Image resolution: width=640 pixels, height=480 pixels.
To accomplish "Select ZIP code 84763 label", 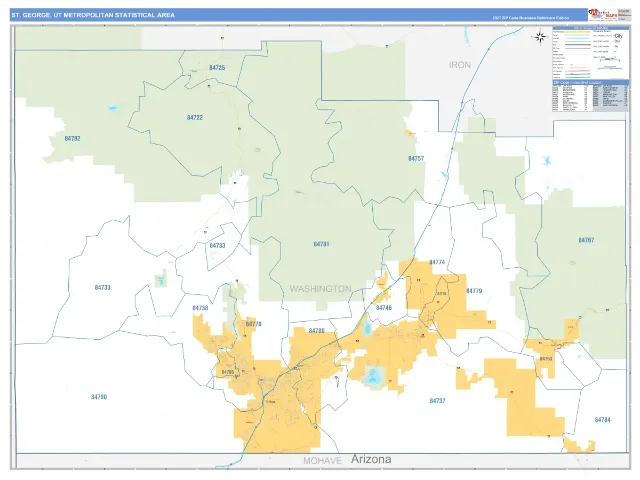I will [546, 359].
